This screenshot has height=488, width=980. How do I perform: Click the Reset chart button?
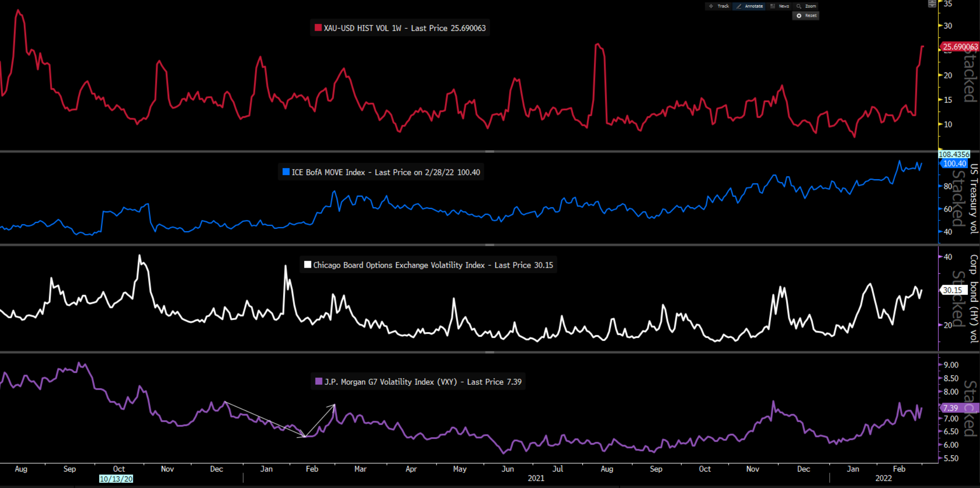(x=806, y=16)
